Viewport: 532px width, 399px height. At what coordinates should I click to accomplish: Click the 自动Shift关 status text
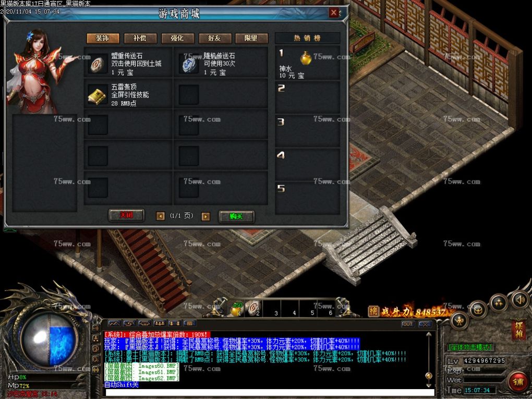(121, 385)
